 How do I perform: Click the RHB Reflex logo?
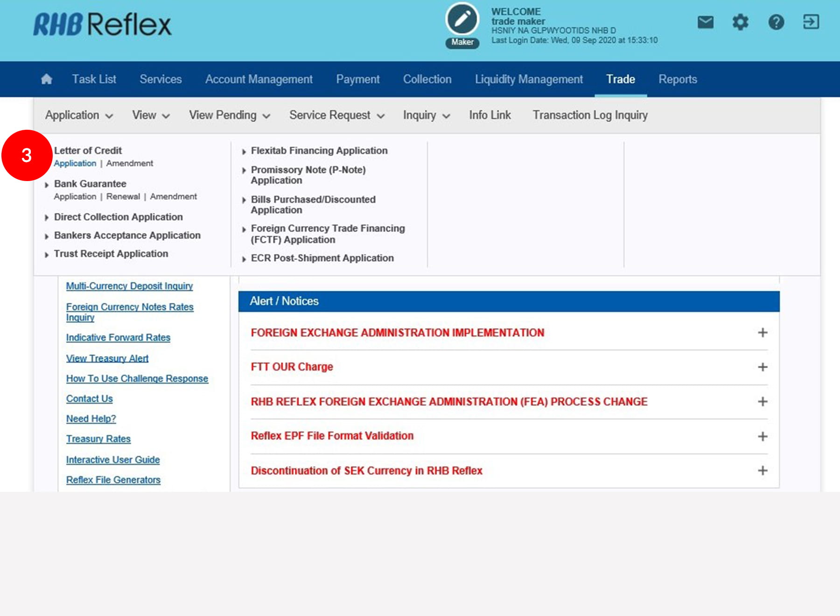(x=103, y=24)
